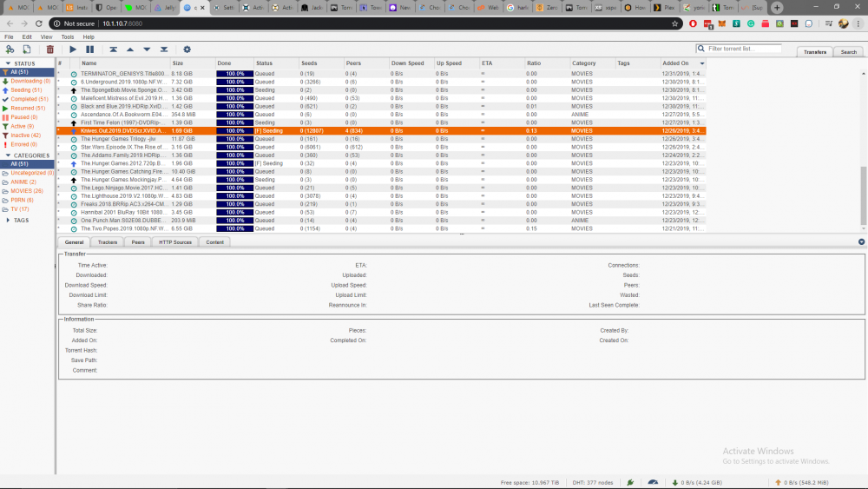
Task: Sort by the Ratio column header
Action: pos(547,63)
